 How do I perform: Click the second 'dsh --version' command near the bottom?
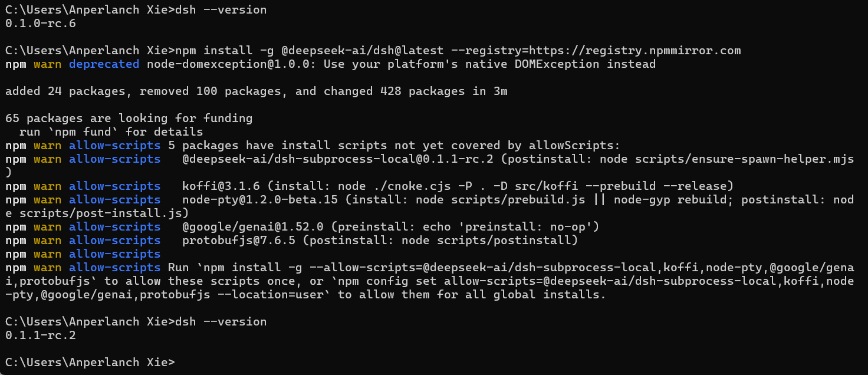[x=221, y=322]
